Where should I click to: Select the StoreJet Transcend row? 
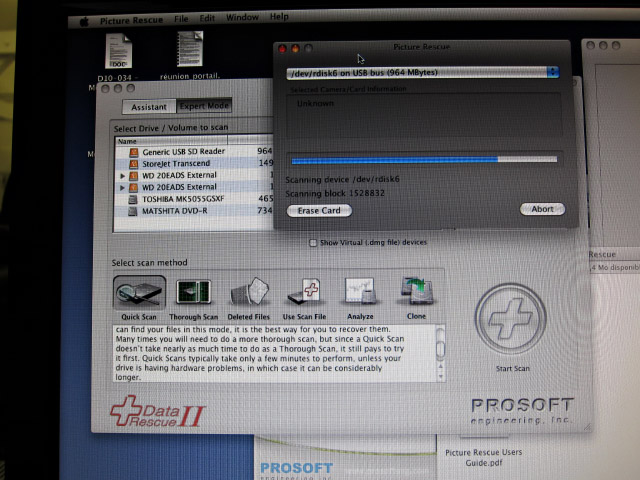tap(194, 163)
